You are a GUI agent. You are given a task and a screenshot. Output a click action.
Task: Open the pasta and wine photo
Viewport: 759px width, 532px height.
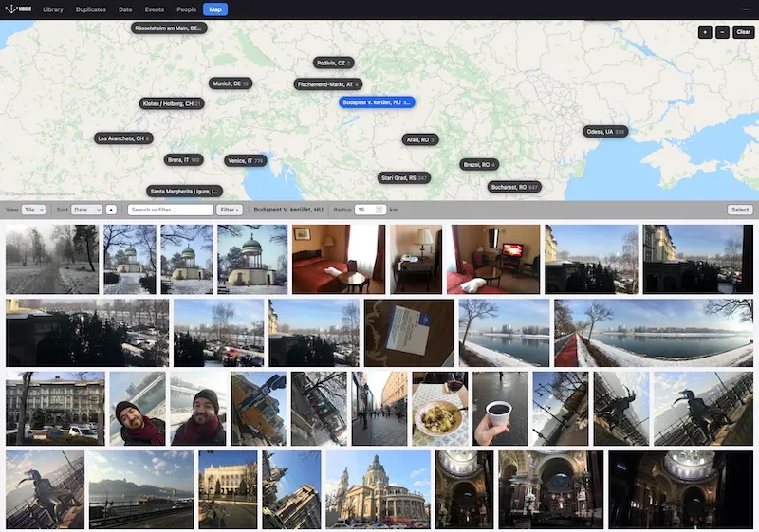(440, 408)
